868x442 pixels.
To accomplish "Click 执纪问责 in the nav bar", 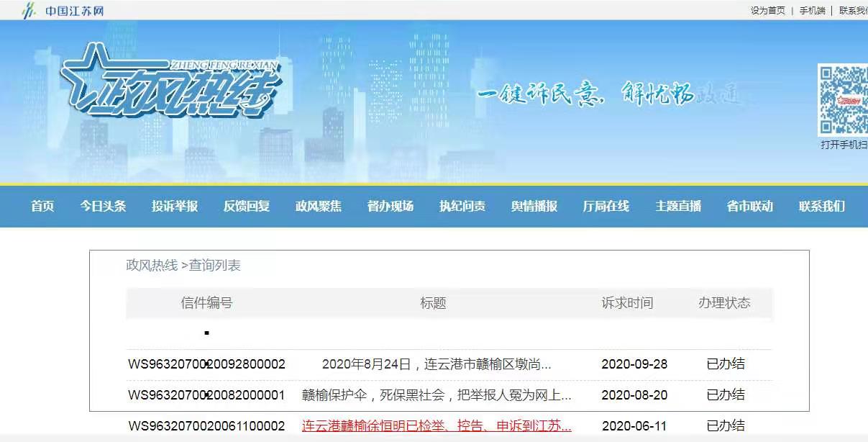I will 462,207.
